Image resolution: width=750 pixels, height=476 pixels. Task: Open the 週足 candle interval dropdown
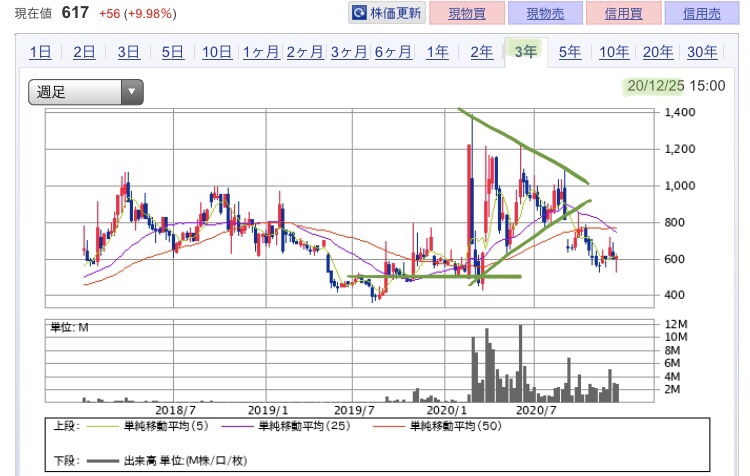[86, 92]
